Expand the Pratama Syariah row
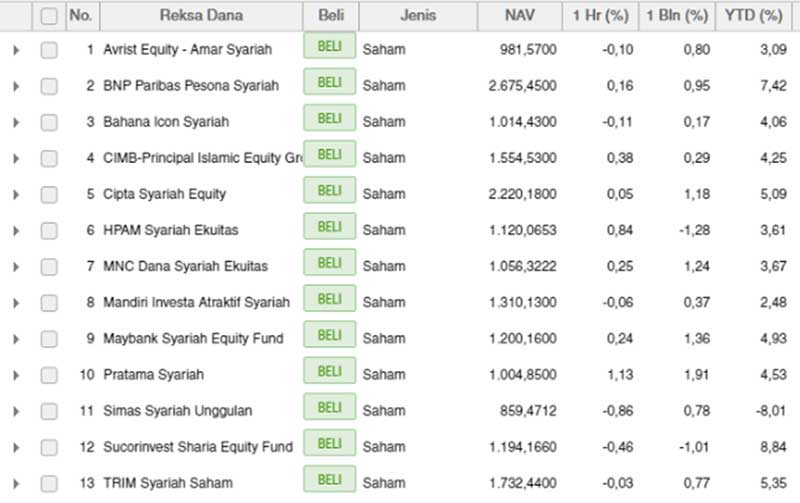This screenshot has width=800, height=503. click(16, 375)
